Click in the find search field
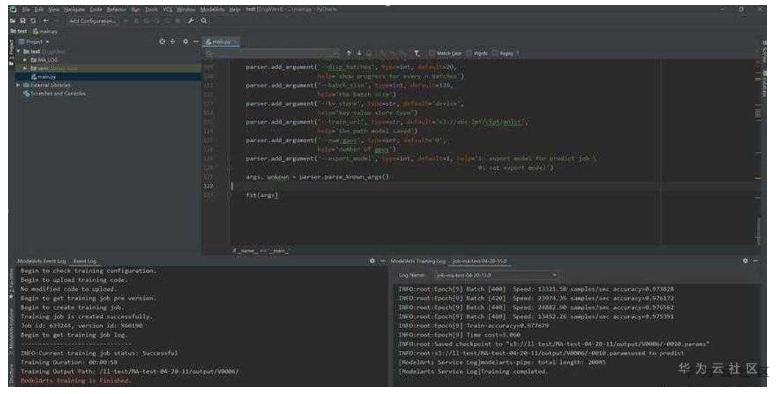Viewport: 780px width, 394px height. (x=273, y=53)
